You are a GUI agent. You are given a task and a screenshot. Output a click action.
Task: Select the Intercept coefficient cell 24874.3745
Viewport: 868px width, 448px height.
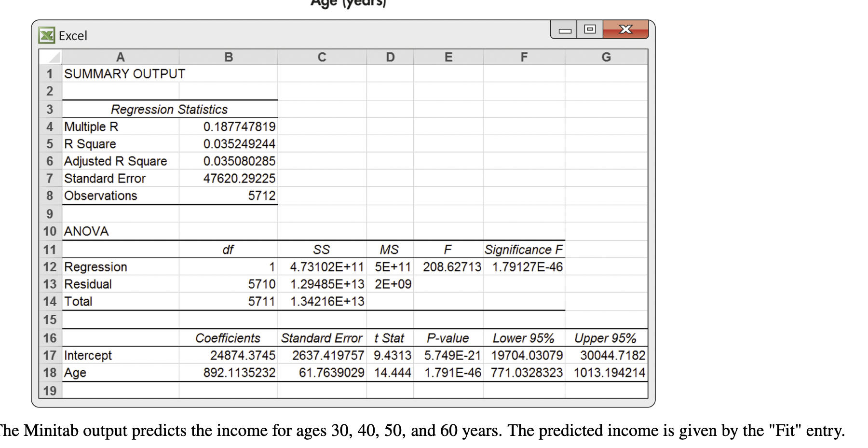[228, 355]
